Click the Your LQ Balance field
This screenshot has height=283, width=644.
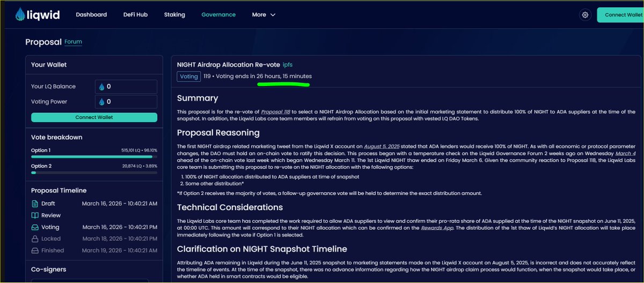pos(126,86)
